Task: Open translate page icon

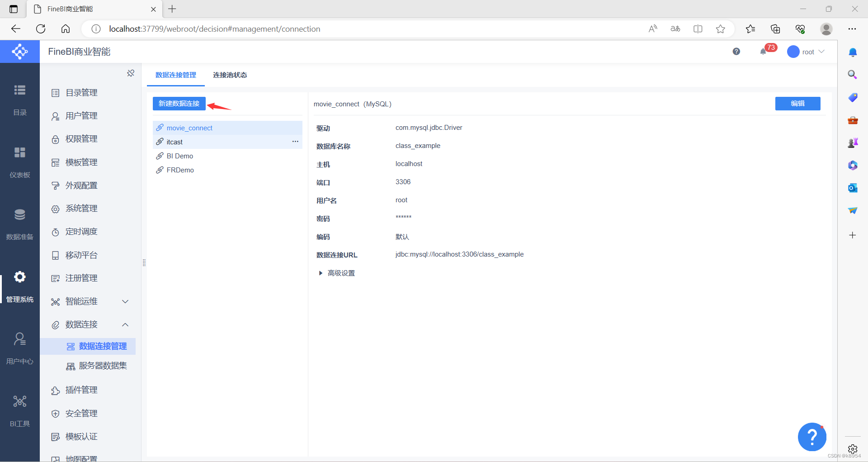Action: (675, 29)
